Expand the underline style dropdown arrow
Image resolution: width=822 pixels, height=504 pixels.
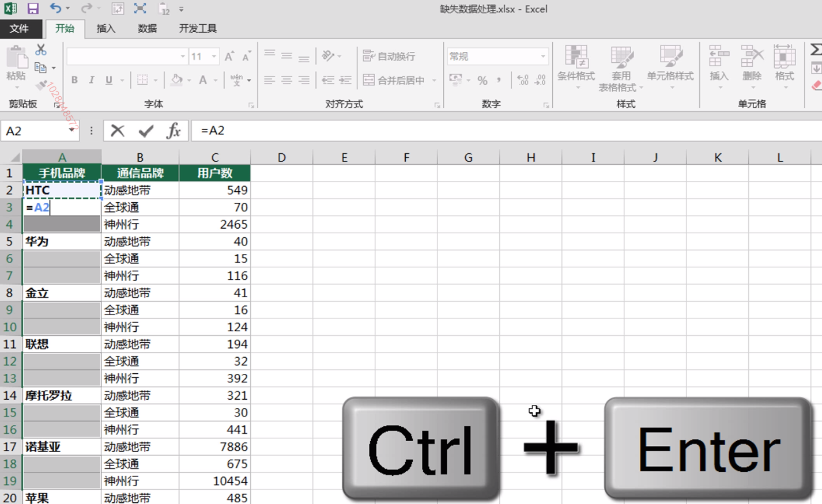(x=122, y=80)
